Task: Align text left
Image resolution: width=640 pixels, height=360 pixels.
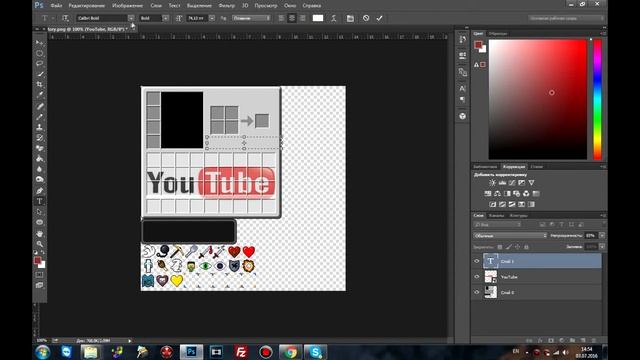Action: [x=281, y=18]
